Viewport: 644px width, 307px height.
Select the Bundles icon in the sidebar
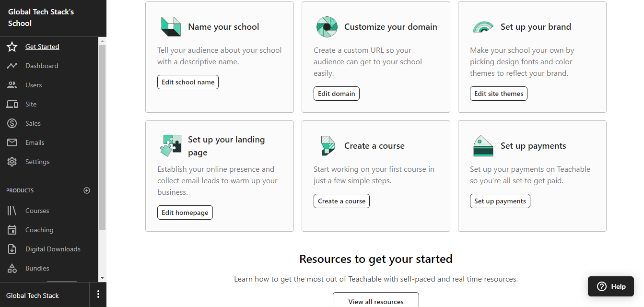pyautogui.click(x=12, y=268)
